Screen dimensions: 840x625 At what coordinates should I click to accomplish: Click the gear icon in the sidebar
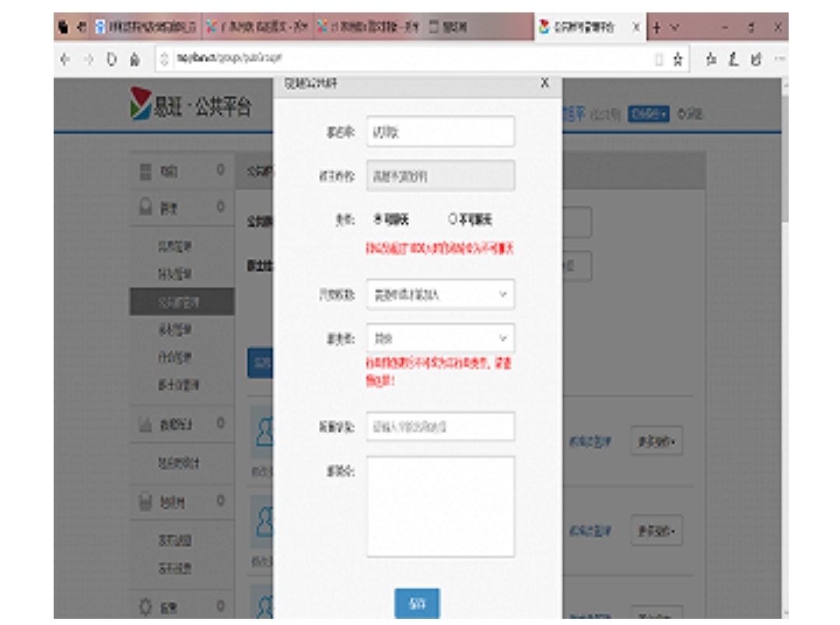point(145,606)
